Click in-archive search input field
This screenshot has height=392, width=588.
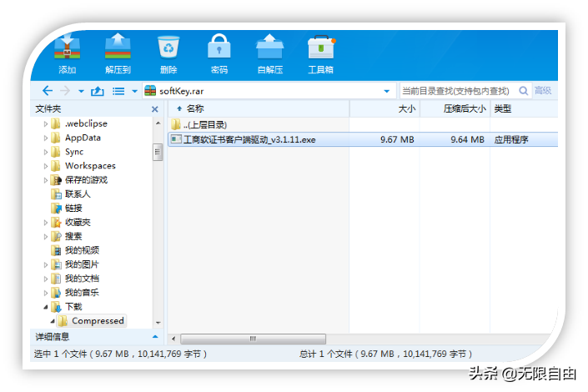pos(456,91)
